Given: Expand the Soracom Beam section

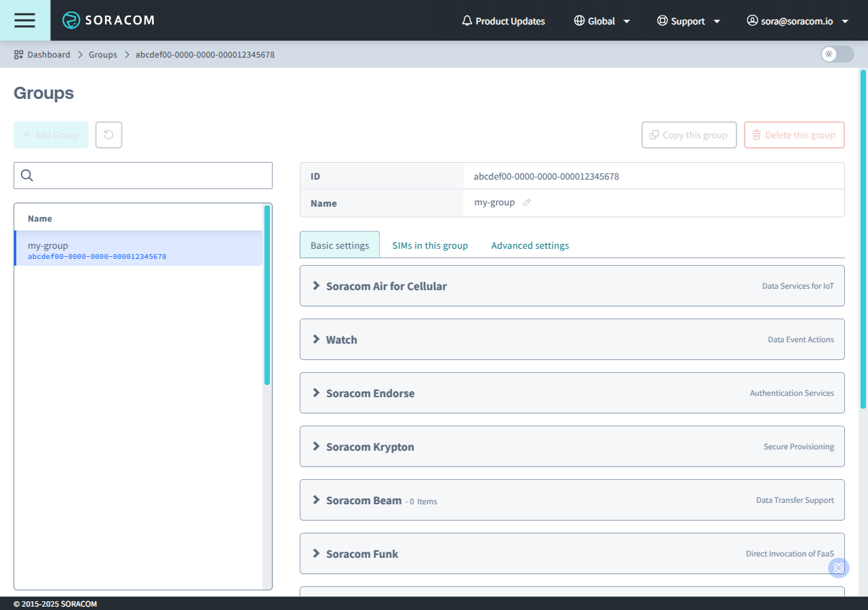Looking at the screenshot, I should [363, 500].
